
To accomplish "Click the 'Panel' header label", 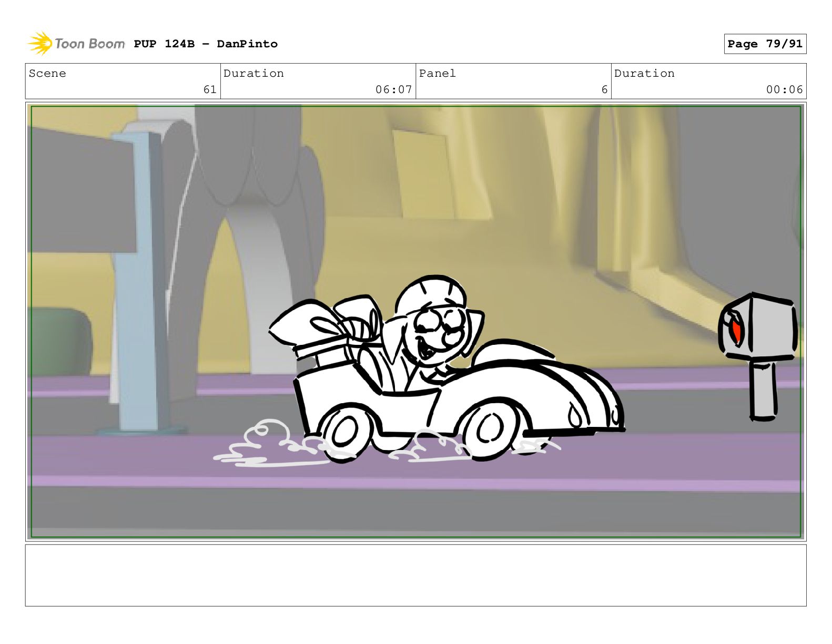I will click(x=437, y=74).
